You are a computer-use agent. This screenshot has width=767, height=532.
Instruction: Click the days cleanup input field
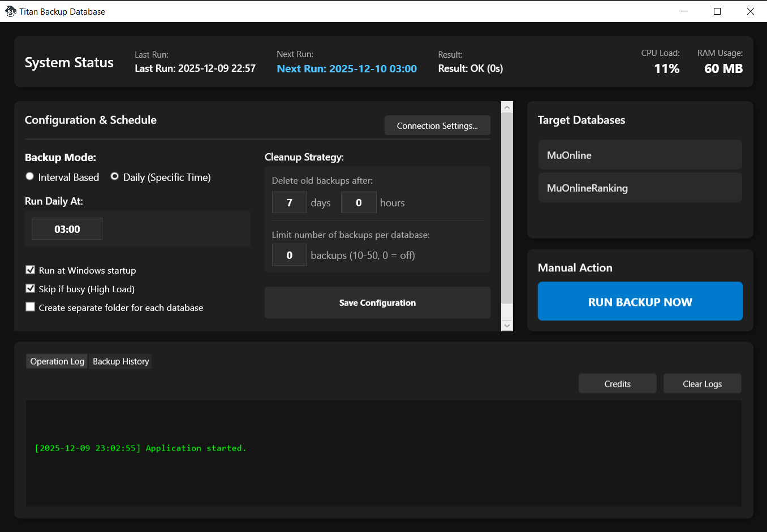[x=289, y=202]
